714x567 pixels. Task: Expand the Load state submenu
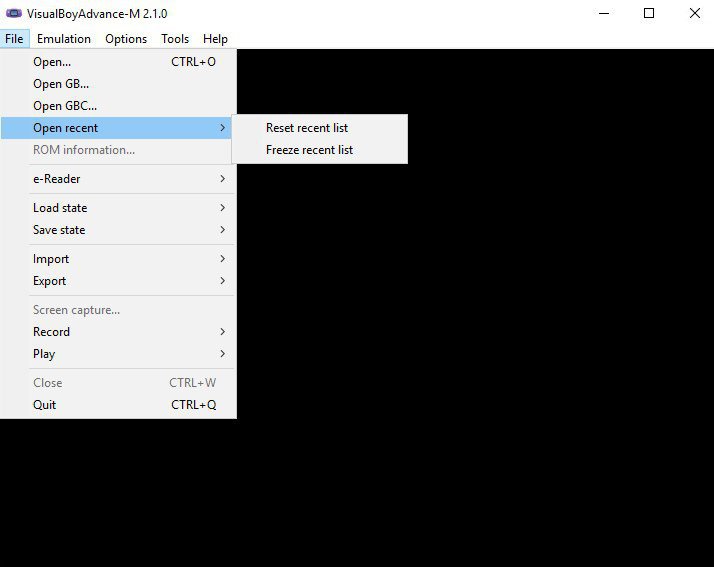(x=117, y=208)
